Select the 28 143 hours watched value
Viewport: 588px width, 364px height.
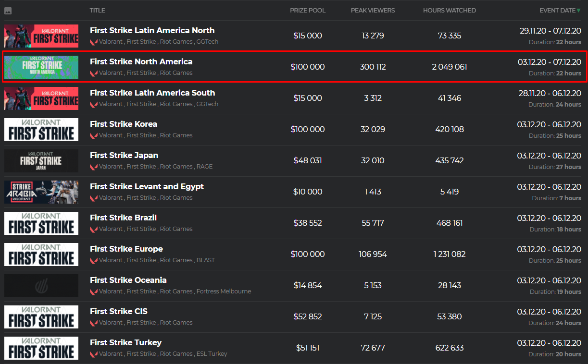pos(450,285)
